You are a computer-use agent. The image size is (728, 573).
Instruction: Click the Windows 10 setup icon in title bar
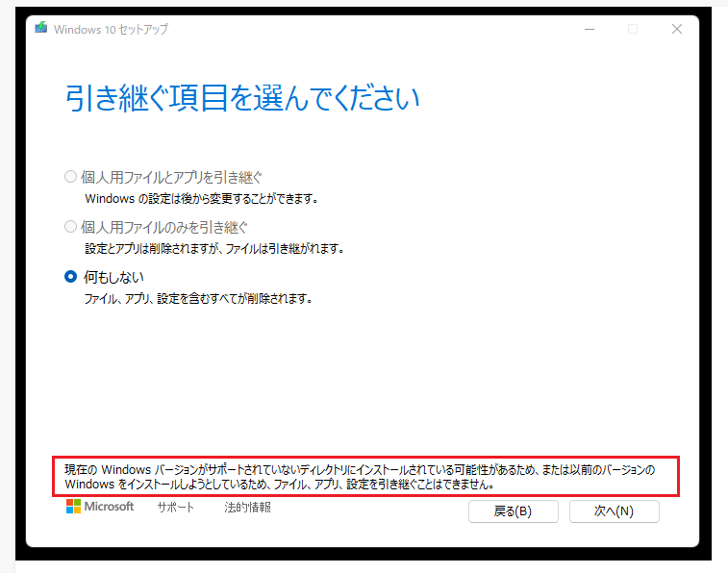pyautogui.click(x=41, y=28)
